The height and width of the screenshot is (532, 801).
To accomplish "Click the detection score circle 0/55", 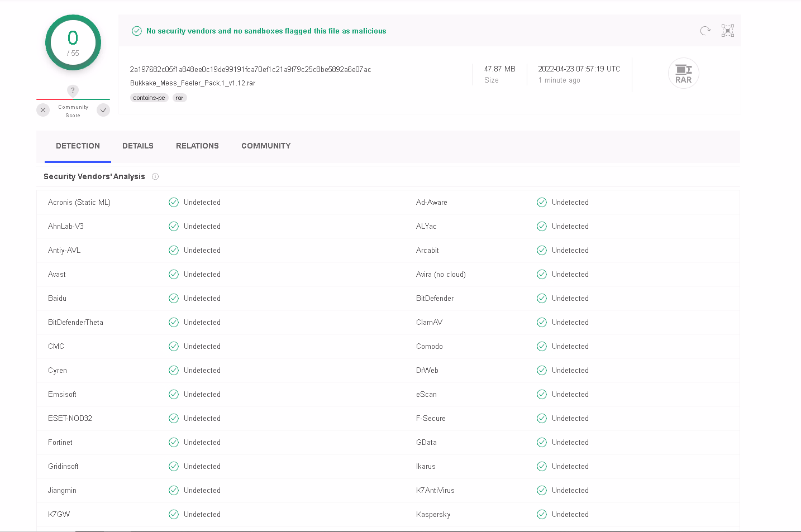I will 73,43.
